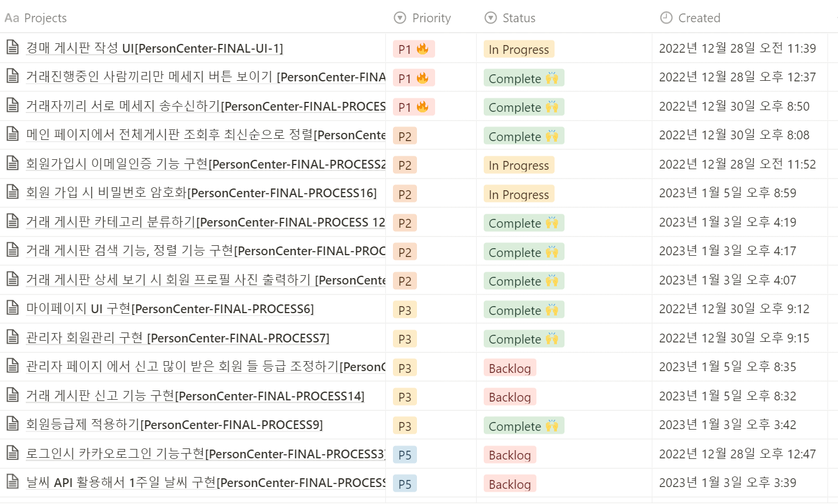Click the P5 priority tag on the 카카오로그인 row
The image size is (838, 504).
point(405,454)
